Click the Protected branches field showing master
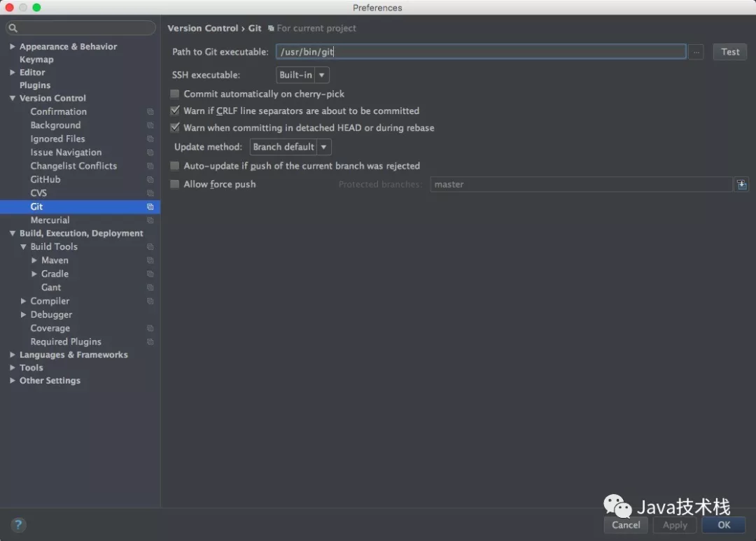Image resolution: width=756 pixels, height=541 pixels. (x=581, y=184)
